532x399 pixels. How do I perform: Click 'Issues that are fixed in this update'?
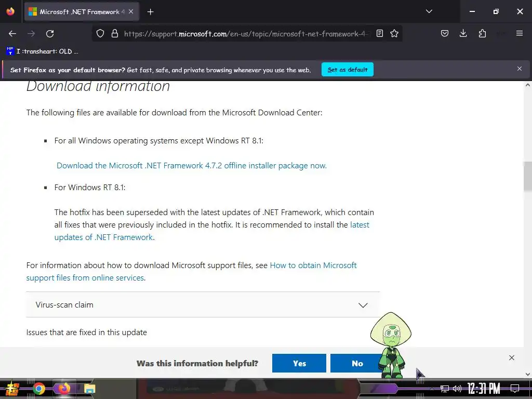87,332
